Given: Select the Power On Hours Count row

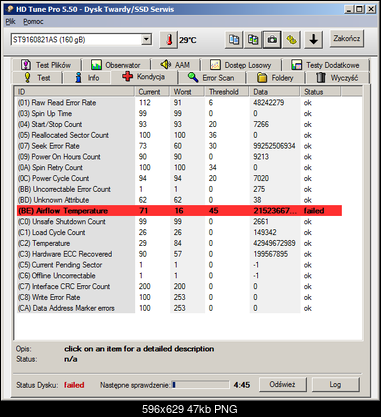Looking at the screenshot, I should 179,157.
